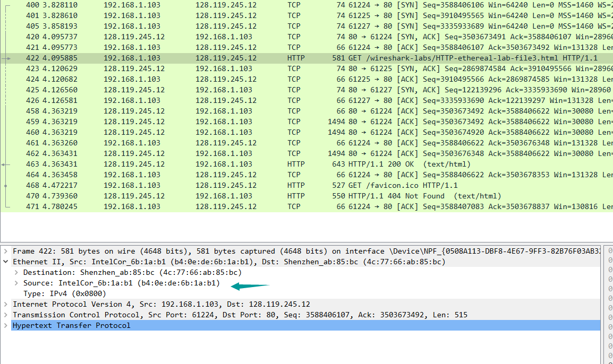Select packet 470 404 Not Found row
Viewport: 613px width, 364px height.
(319, 196)
